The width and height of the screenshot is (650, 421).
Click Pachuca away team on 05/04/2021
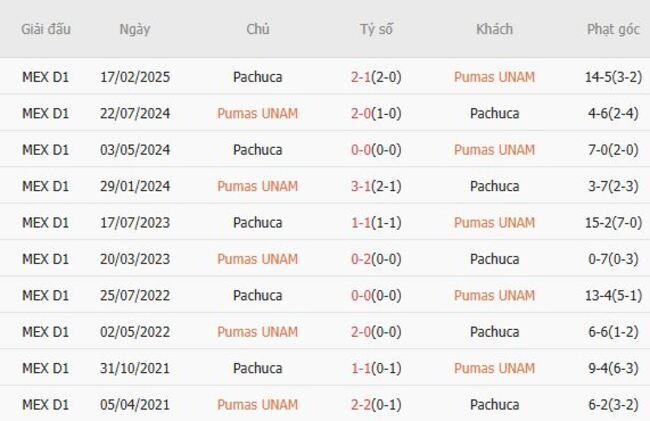tap(494, 405)
